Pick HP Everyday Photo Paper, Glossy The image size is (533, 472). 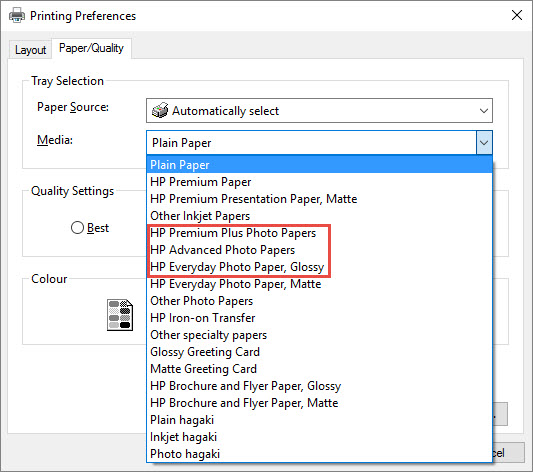coord(319,267)
